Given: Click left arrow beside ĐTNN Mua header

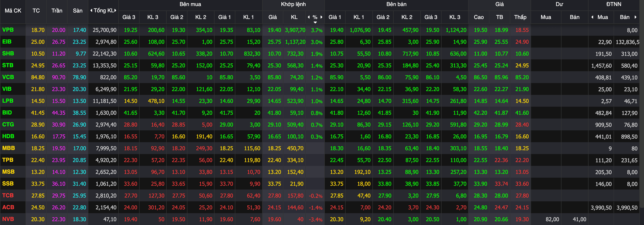Looking at the screenshot, I should click(592, 17).
